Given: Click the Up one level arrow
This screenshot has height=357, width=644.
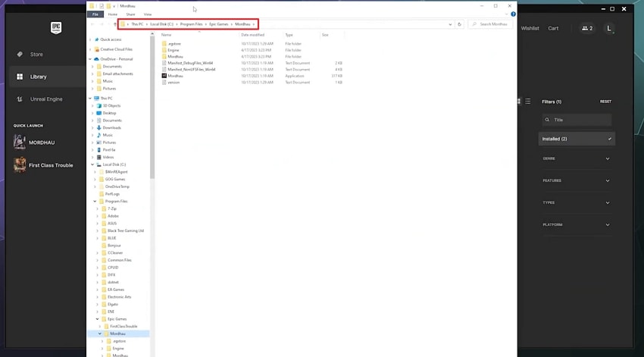Looking at the screenshot, I should pos(115,24).
